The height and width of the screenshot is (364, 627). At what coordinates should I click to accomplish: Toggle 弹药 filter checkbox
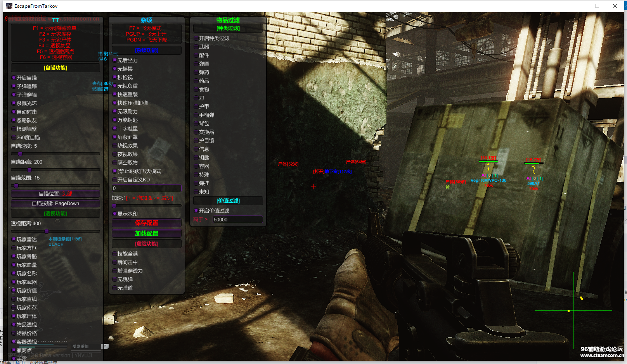pos(196,72)
